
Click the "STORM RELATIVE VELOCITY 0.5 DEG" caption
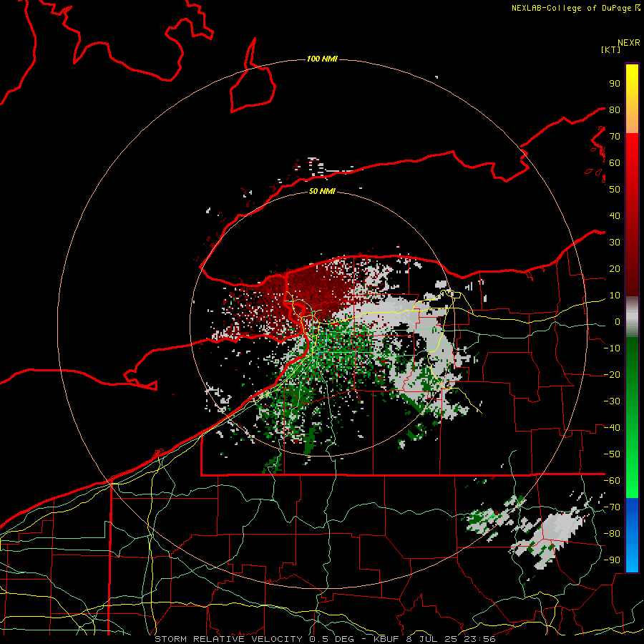click(x=254, y=639)
